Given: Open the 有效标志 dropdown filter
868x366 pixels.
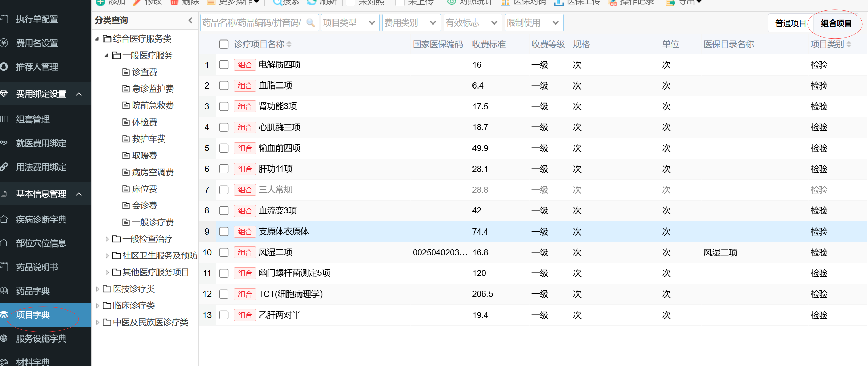Looking at the screenshot, I should coord(472,23).
